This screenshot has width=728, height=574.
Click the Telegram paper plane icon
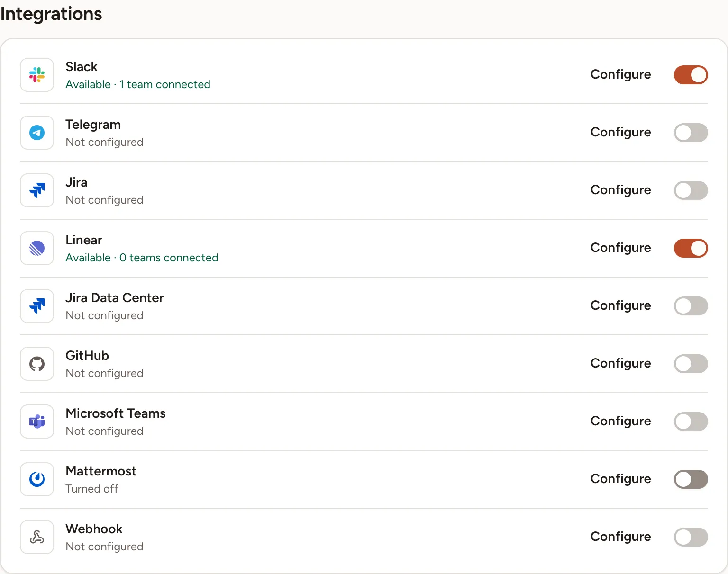pyautogui.click(x=37, y=133)
